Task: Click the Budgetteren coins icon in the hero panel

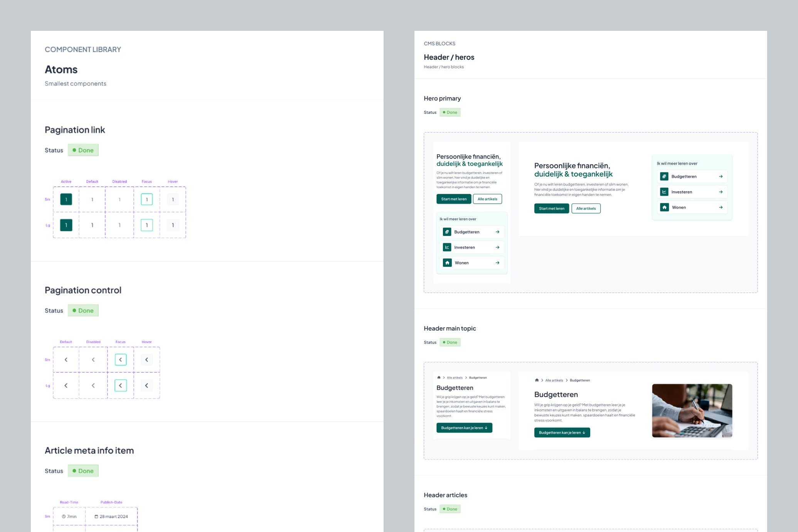Action: coord(447,232)
